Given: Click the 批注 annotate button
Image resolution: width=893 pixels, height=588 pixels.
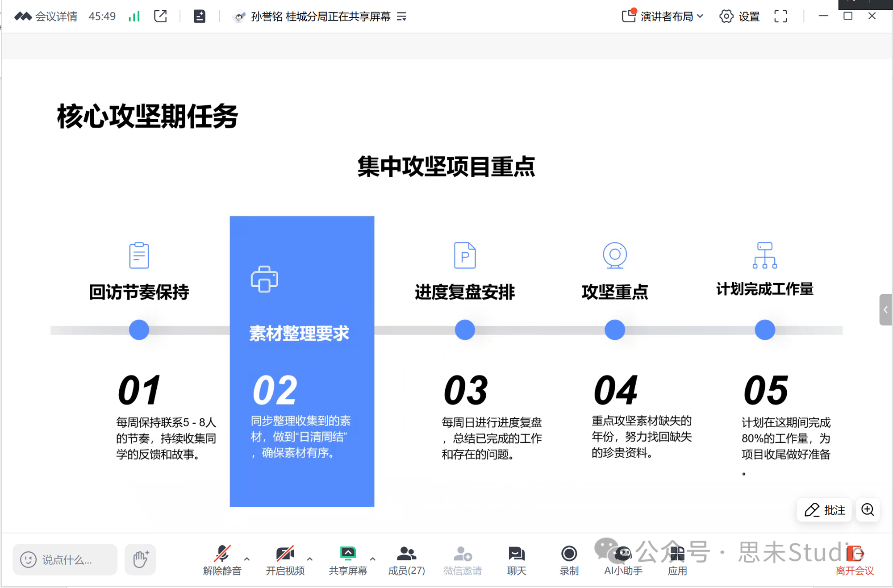Looking at the screenshot, I should click(x=824, y=509).
